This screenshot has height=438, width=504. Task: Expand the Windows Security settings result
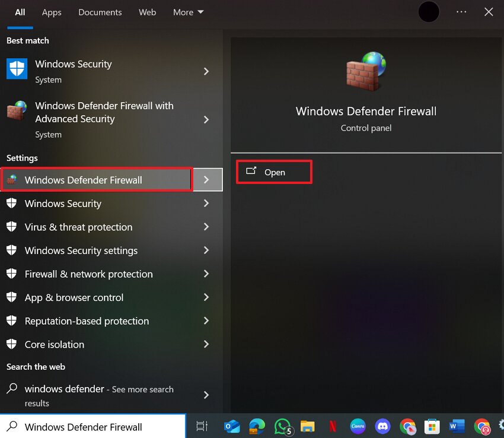pyautogui.click(x=206, y=250)
